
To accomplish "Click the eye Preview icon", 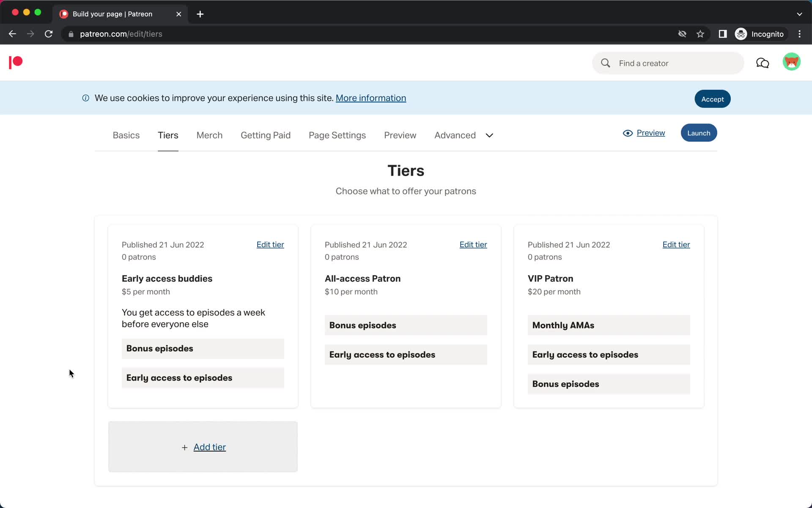I will point(627,133).
